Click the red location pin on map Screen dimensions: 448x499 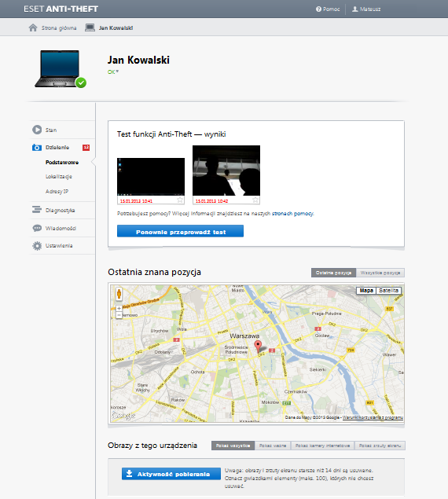click(x=258, y=347)
